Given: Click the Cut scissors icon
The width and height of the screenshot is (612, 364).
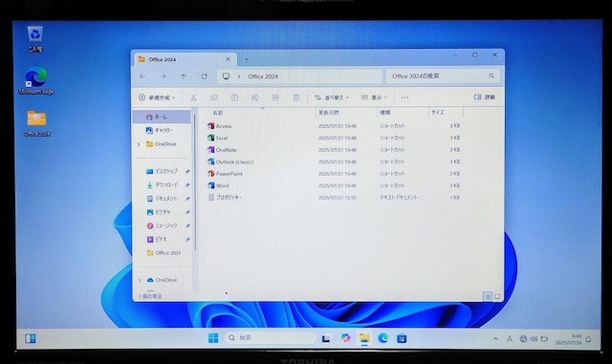Looking at the screenshot, I should coord(193,97).
